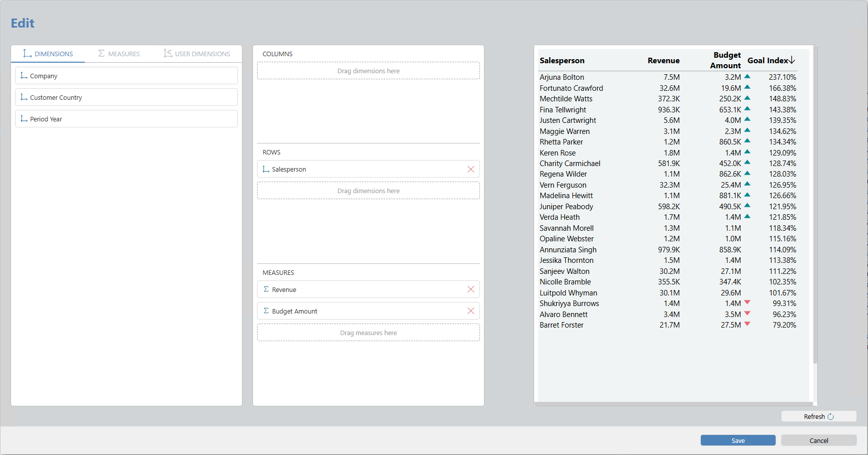Screen dimensions: 868x455
Task: Click the Rows drag dimensions placeholder
Action: [368, 191]
